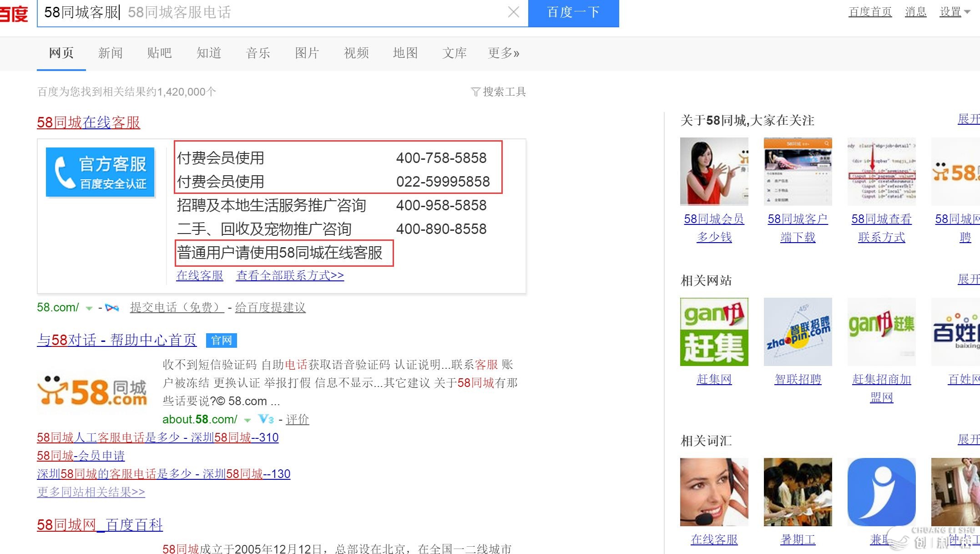Click the white ganji 赶集 logo
The height and width of the screenshot is (554, 980).
pos(882,332)
